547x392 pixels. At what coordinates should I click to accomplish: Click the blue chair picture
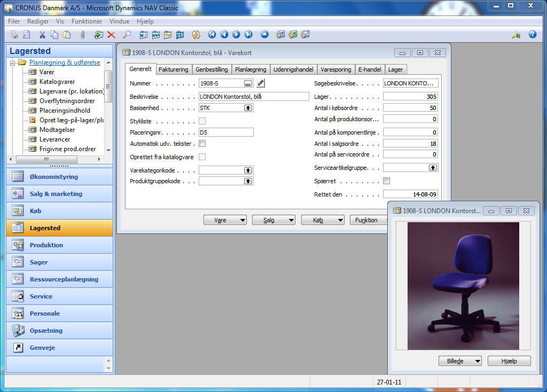coord(463,286)
